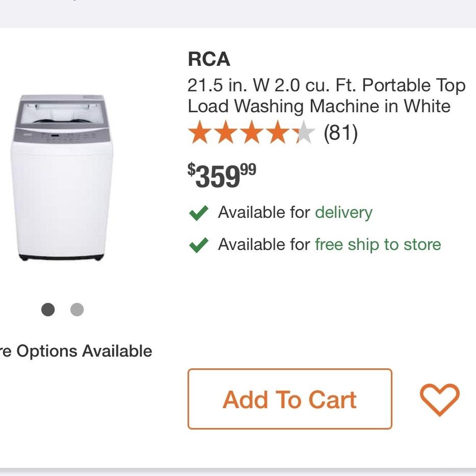The image size is (476, 476).
Task: Open the green 'delivery' link
Action: coord(344,213)
